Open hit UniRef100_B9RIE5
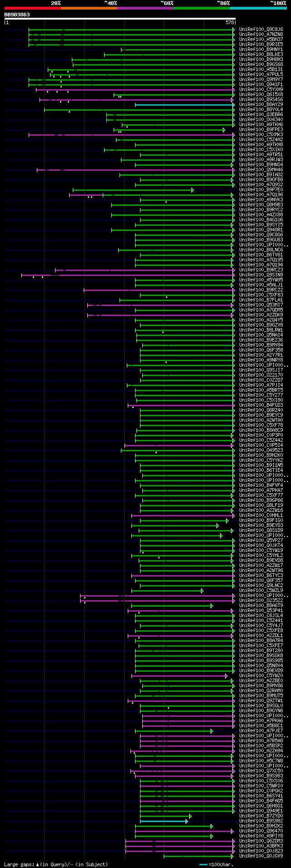Viewport: 291px width, 868px height. pyautogui.click(x=261, y=45)
